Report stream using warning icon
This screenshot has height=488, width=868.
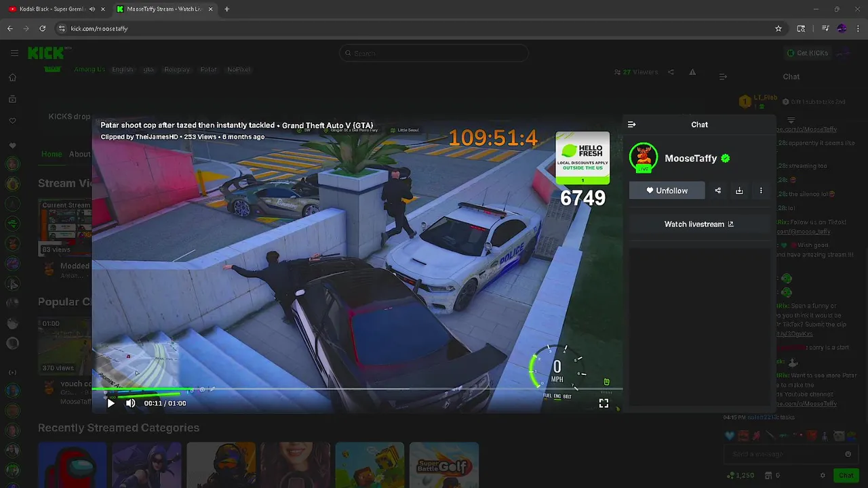click(x=692, y=72)
